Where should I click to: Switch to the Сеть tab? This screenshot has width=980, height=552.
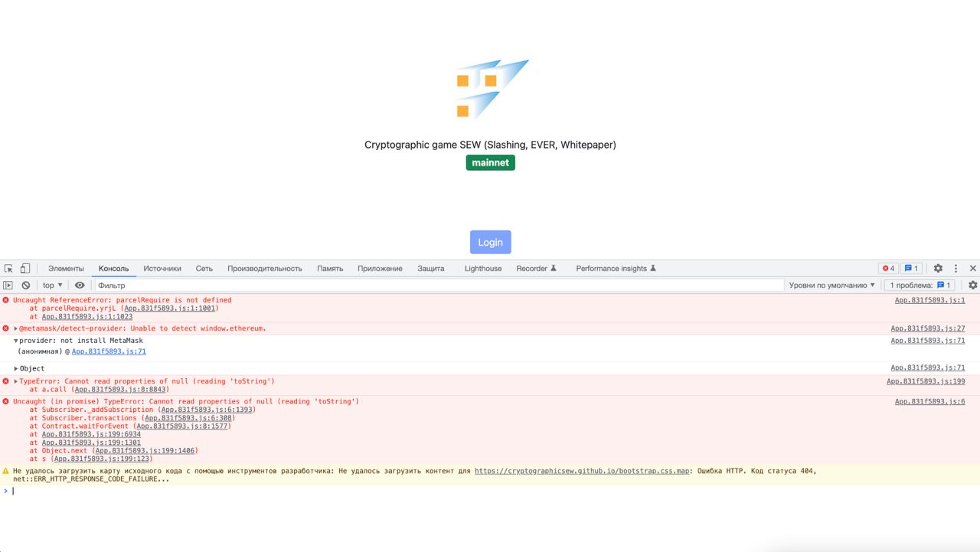[204, 269]
